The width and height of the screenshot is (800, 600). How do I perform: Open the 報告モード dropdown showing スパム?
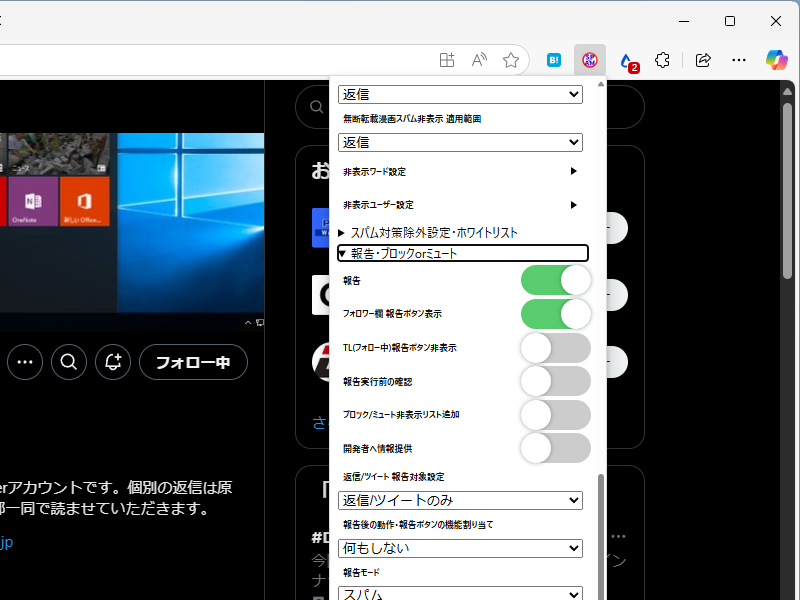(460, 592)
